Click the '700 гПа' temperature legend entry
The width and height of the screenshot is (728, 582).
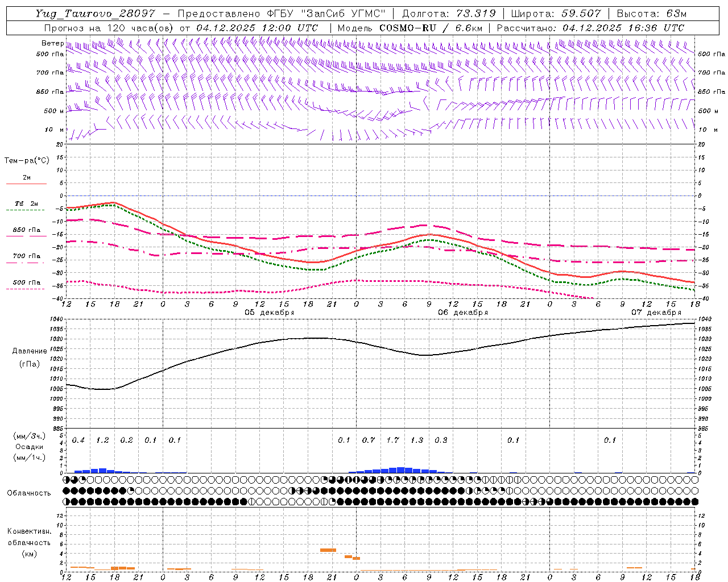27,256
